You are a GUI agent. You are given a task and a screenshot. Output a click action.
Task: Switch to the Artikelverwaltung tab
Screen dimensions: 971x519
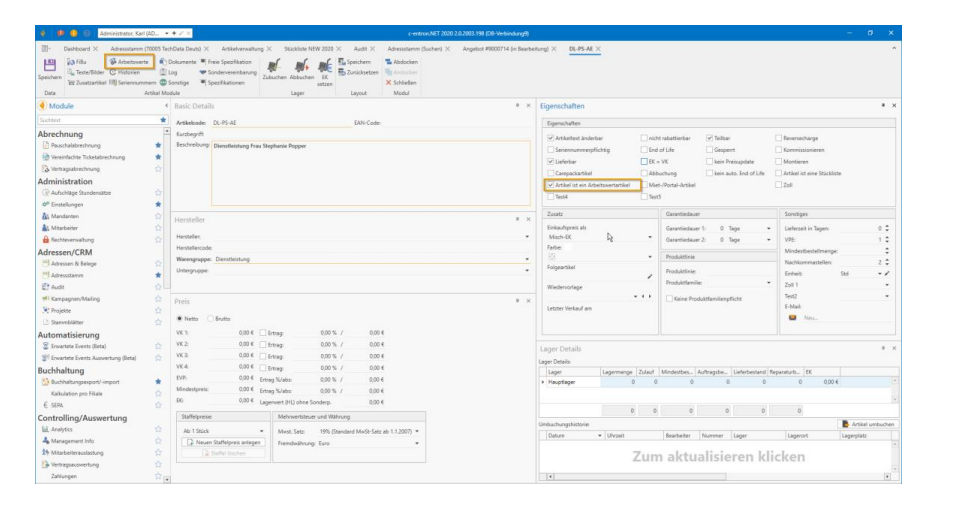[x=243, y=48]
